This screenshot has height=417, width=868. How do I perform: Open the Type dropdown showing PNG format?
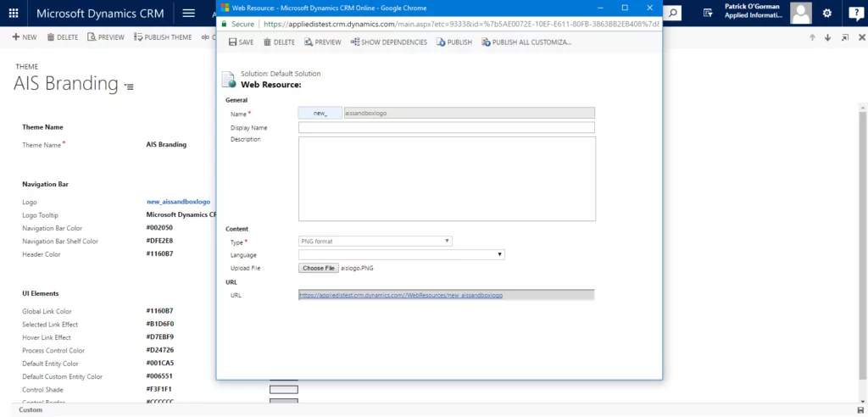375,242
